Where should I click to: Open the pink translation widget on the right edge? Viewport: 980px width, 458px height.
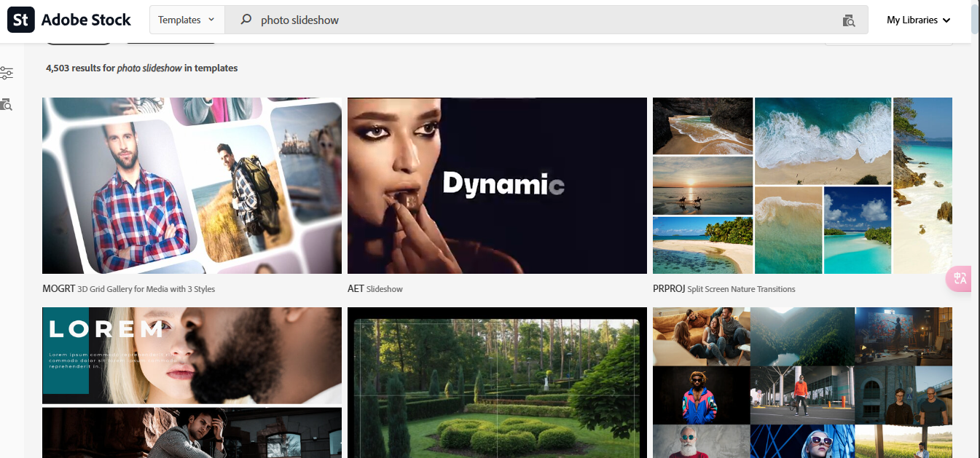click(959, 279)
